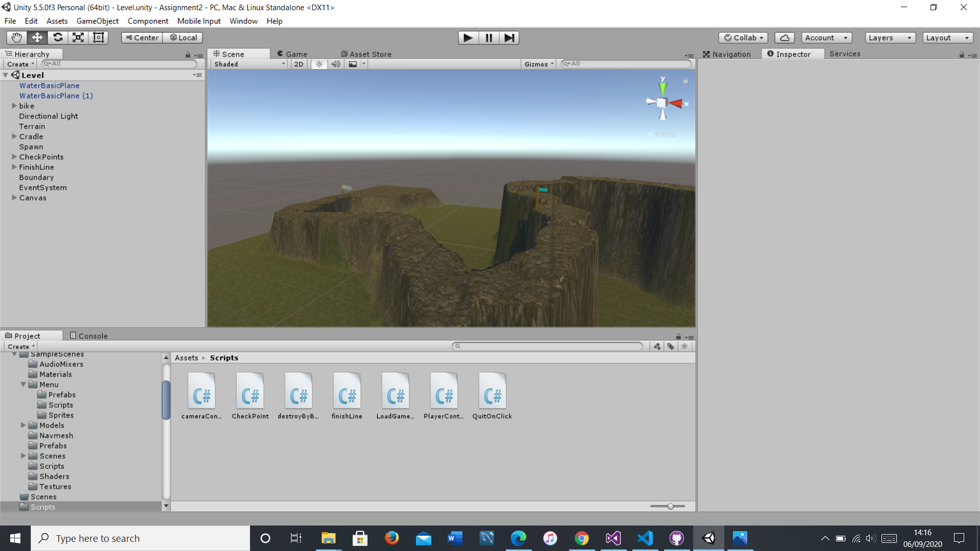Select the QuitOnClick script file

tap(493, 396)
